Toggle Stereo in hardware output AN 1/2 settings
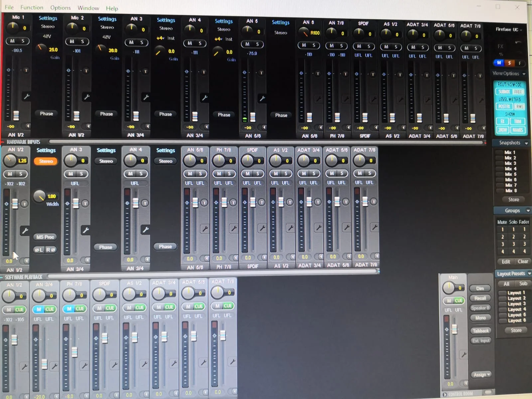 click(x=46, y=161)
